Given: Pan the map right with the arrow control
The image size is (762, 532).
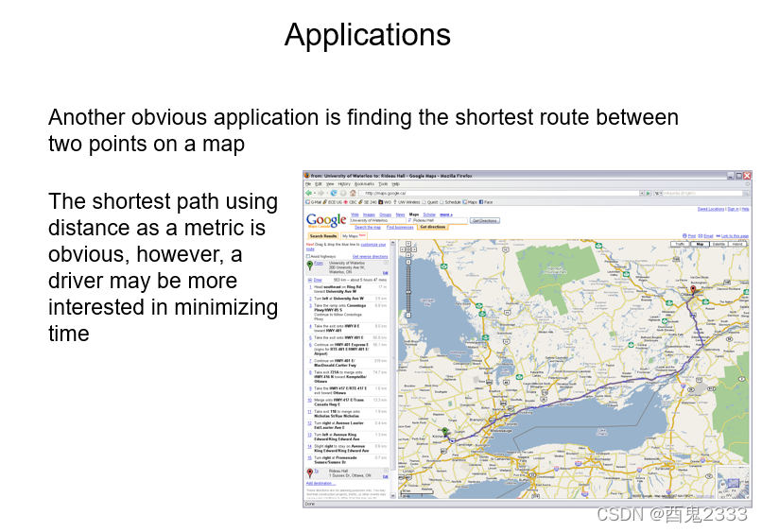Looking at the screenshot, I should click(414, 249).
